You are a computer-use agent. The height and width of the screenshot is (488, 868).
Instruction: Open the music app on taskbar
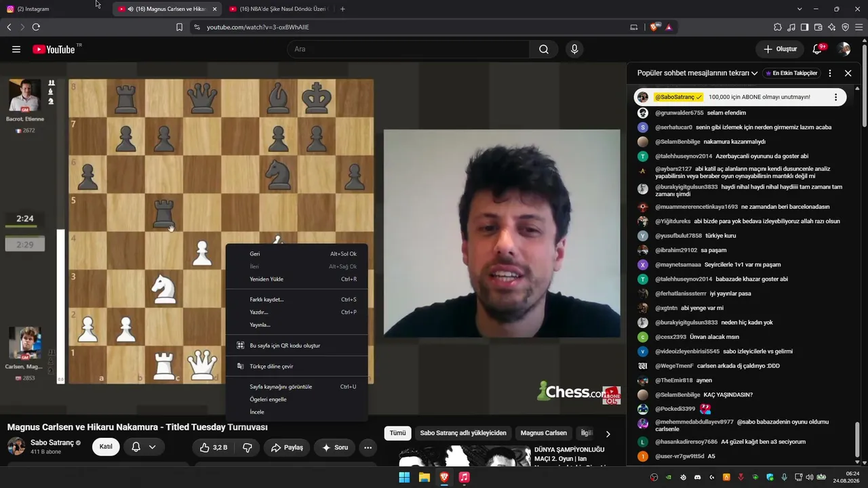pos(464,477)
